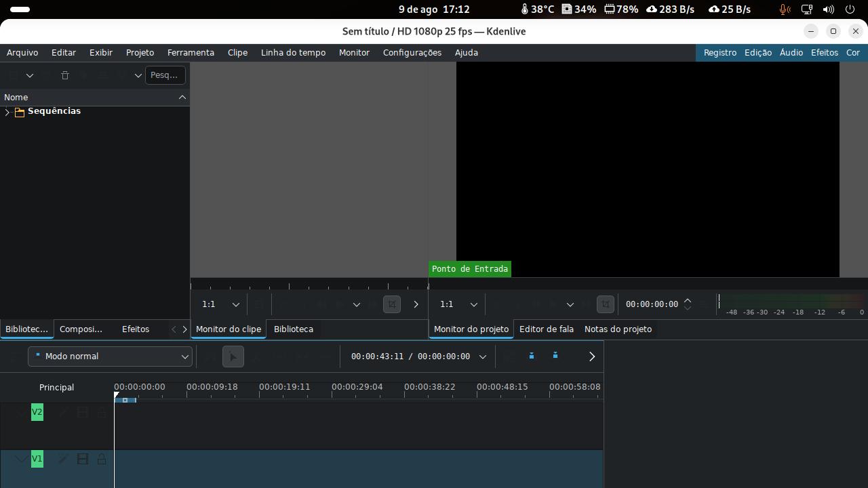Click V2 track film strip icon
868x488 pixels.
coord(83,412)
